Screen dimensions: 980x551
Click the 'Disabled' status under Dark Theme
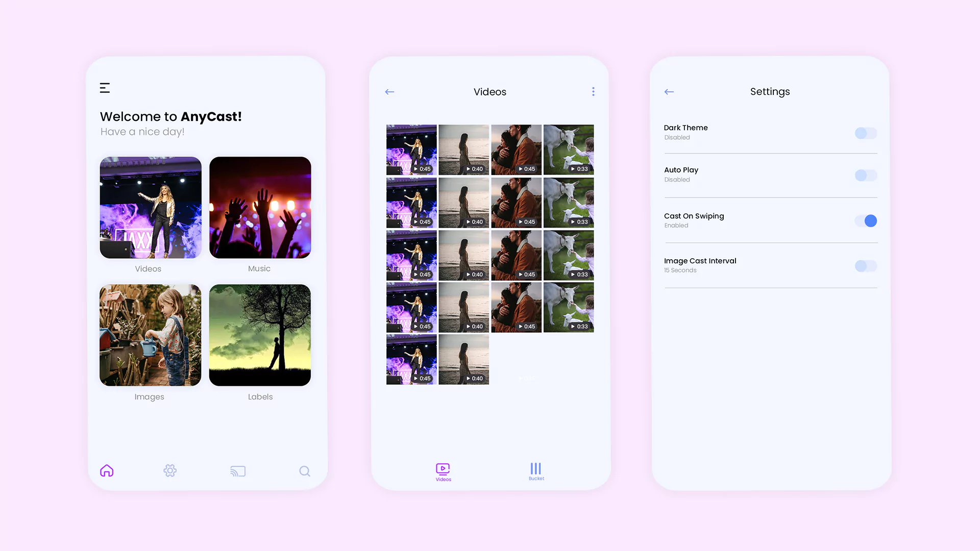677,137
